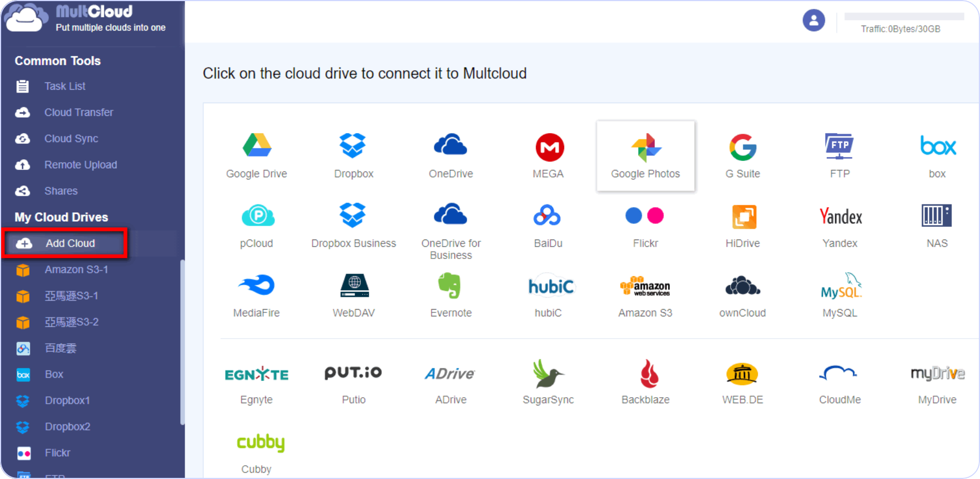980x479 pixels.
Task: Add a MEGA cloud account
Action: click(548, 156)
